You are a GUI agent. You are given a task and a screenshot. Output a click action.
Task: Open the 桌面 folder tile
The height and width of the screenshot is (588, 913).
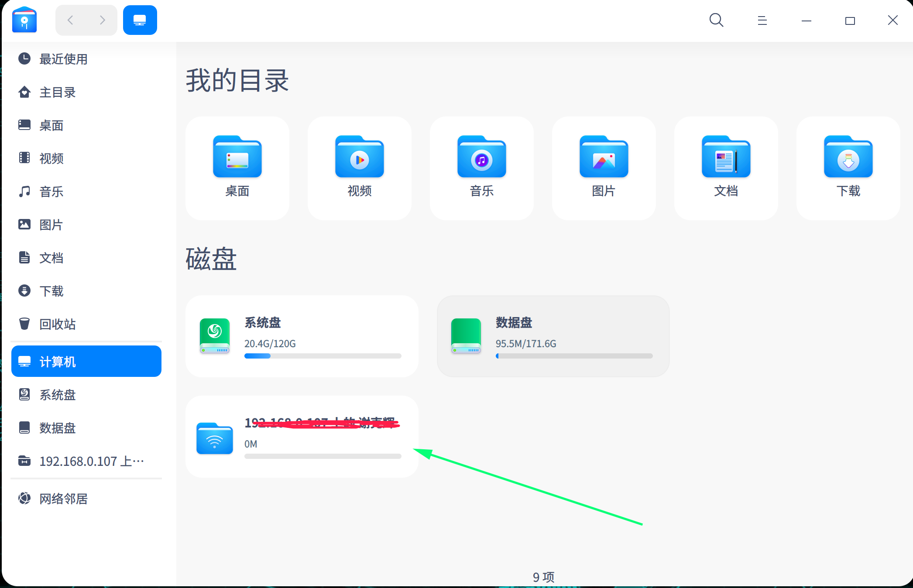coord(237,168)
